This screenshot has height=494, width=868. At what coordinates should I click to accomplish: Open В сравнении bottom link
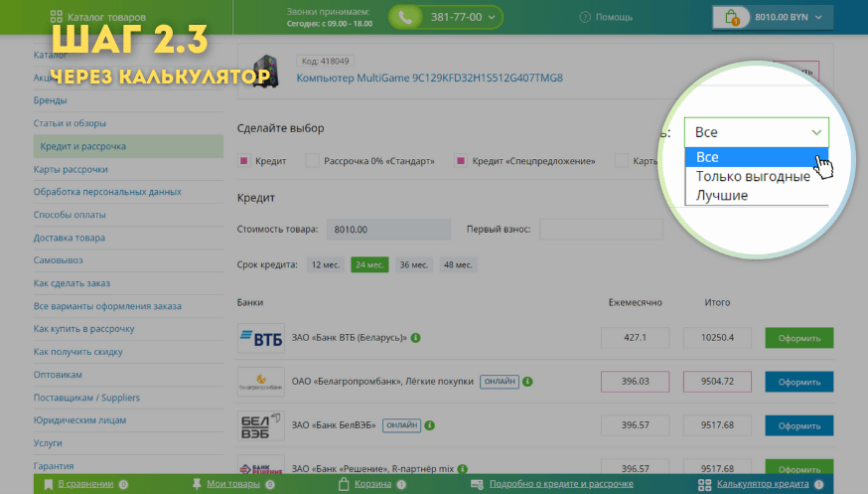pos(85,484)
